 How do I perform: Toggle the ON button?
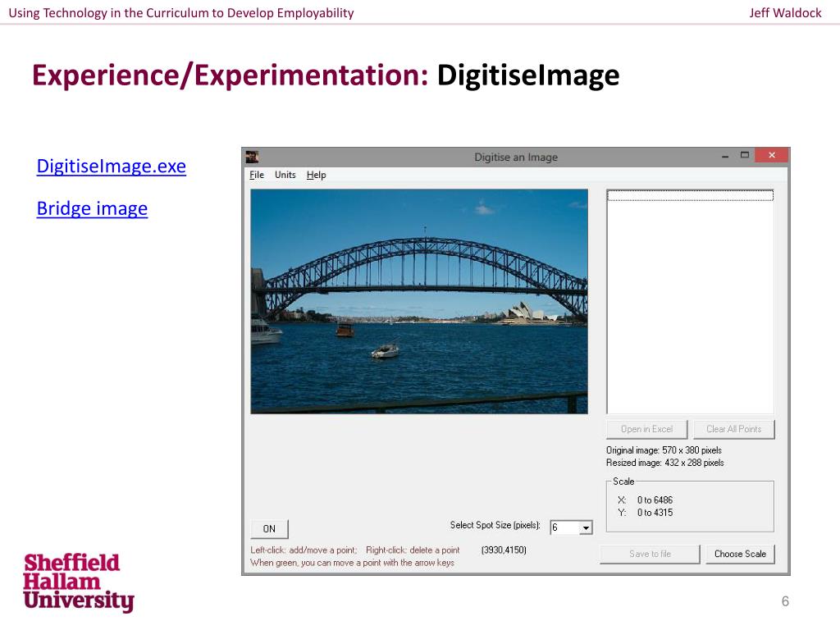coord(269,528)
